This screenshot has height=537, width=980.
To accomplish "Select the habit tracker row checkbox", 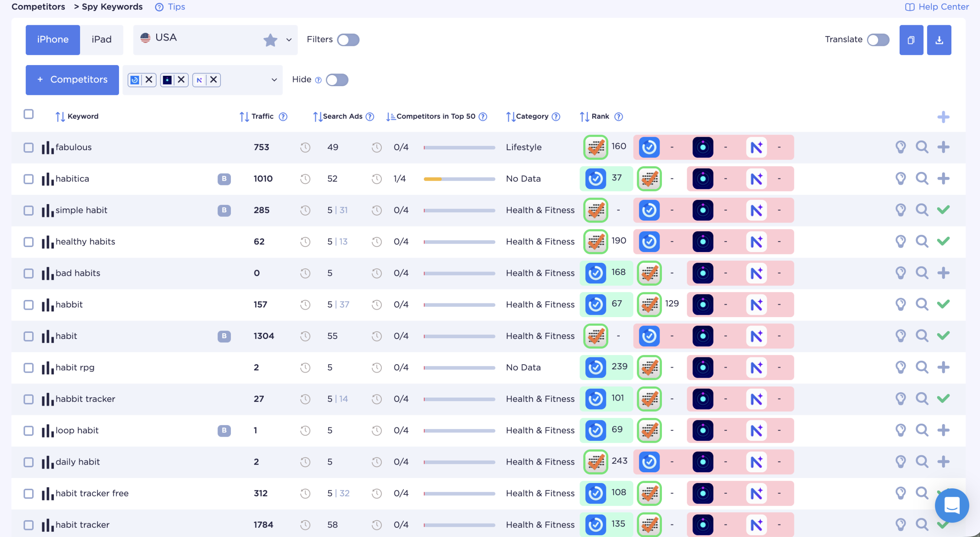I will tap(28, 525).
